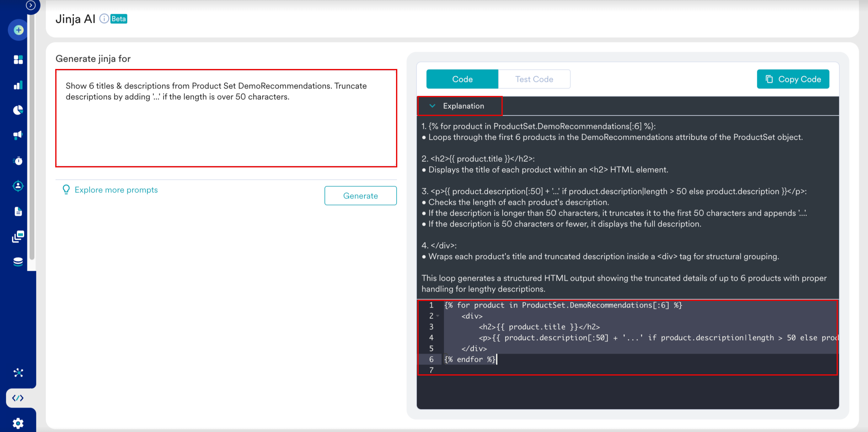Open the stacked screens assets icon

pos(18,236)
